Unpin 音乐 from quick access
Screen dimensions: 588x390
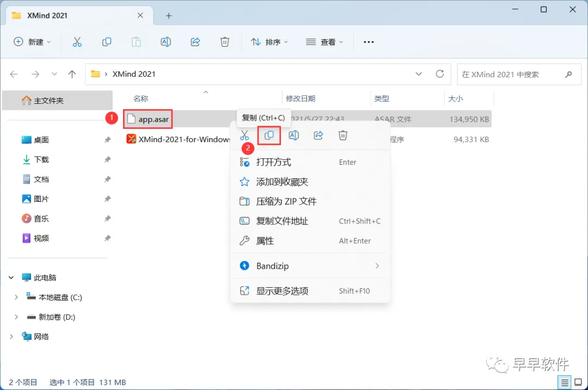(108, 219)
